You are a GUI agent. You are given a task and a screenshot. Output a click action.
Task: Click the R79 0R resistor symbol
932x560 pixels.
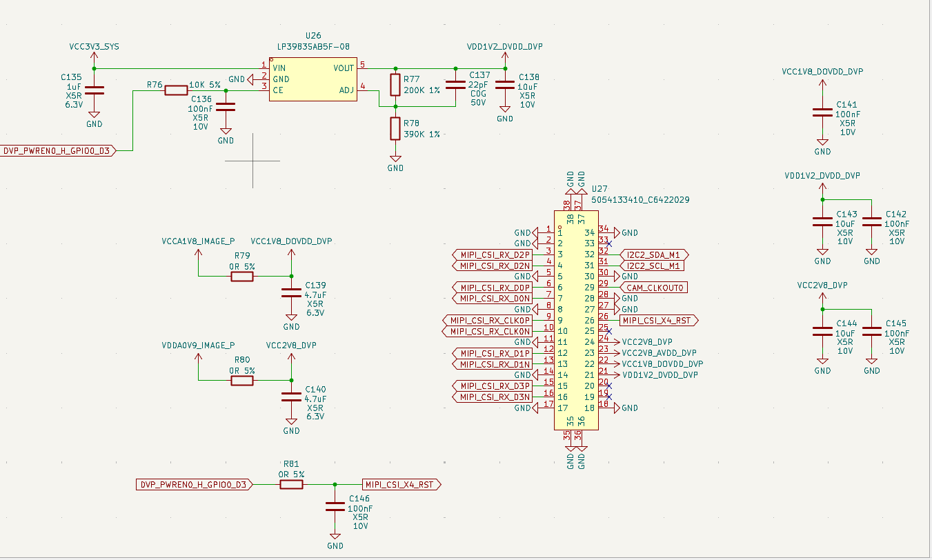[242, 277]
